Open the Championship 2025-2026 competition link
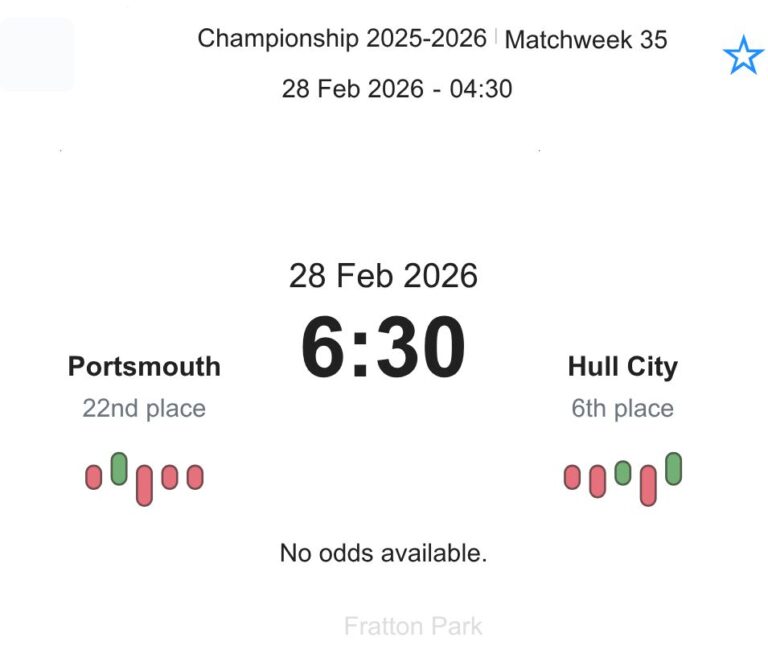Viewport: 768px width, 654px height. (x=342, y=39)
